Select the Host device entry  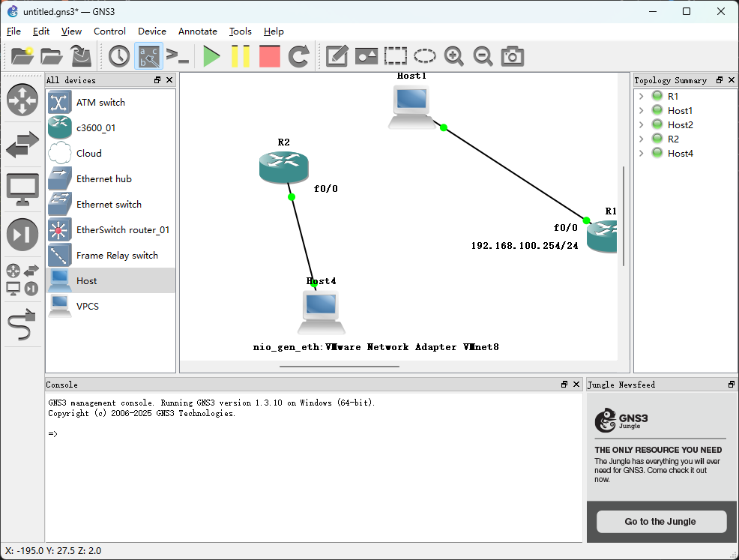pyautogui.click(x=111, y=280)
